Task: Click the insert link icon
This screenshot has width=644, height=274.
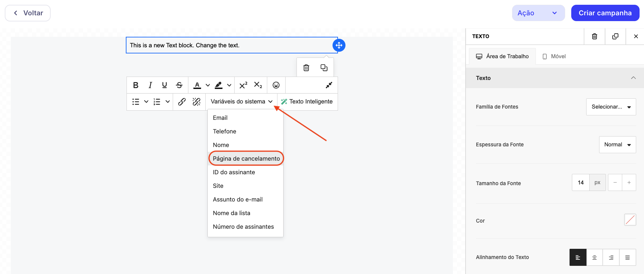Action: 182,102
